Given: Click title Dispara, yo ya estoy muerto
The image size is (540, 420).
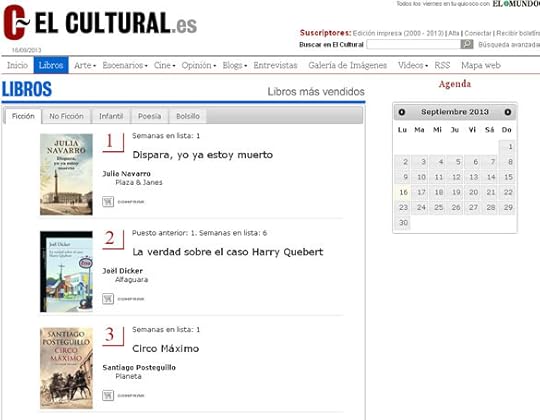Looking at the screenshot, I should coord(202,155).
